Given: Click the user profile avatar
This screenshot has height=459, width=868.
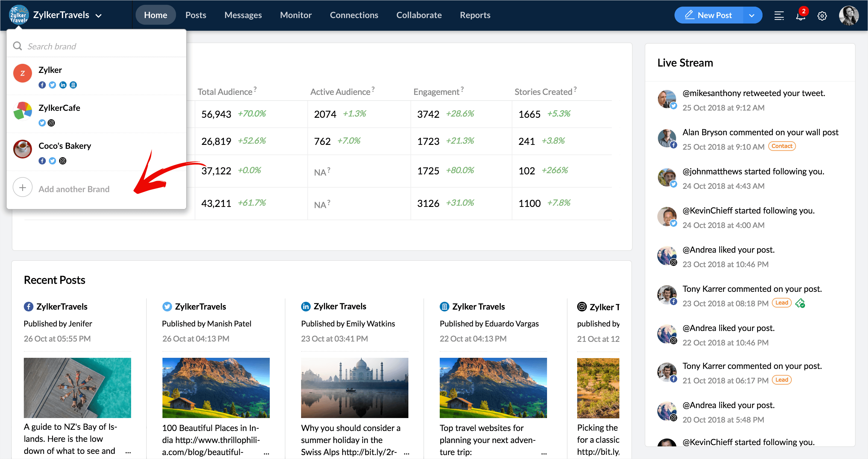Looking at the screenshot, I should (848, 15).
